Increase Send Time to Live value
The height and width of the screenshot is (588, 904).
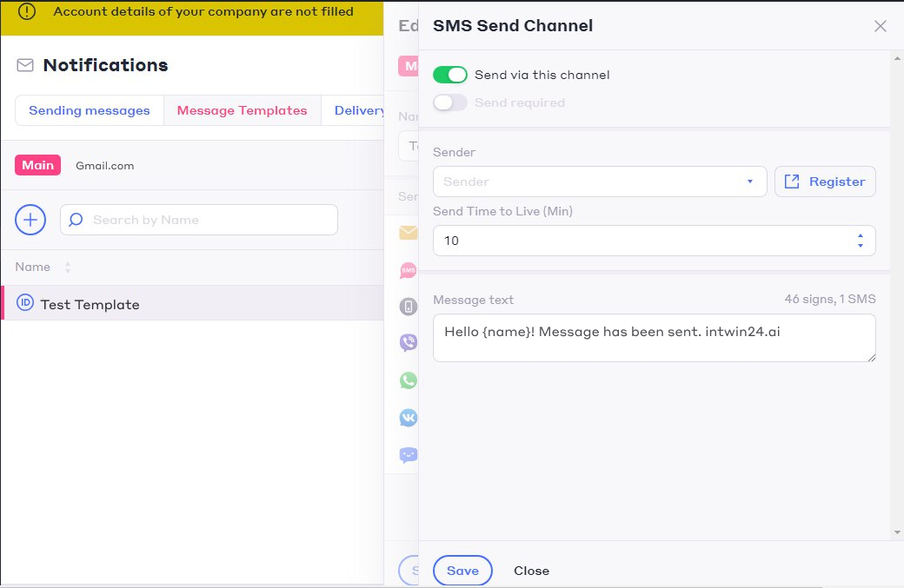coord(861,235)
